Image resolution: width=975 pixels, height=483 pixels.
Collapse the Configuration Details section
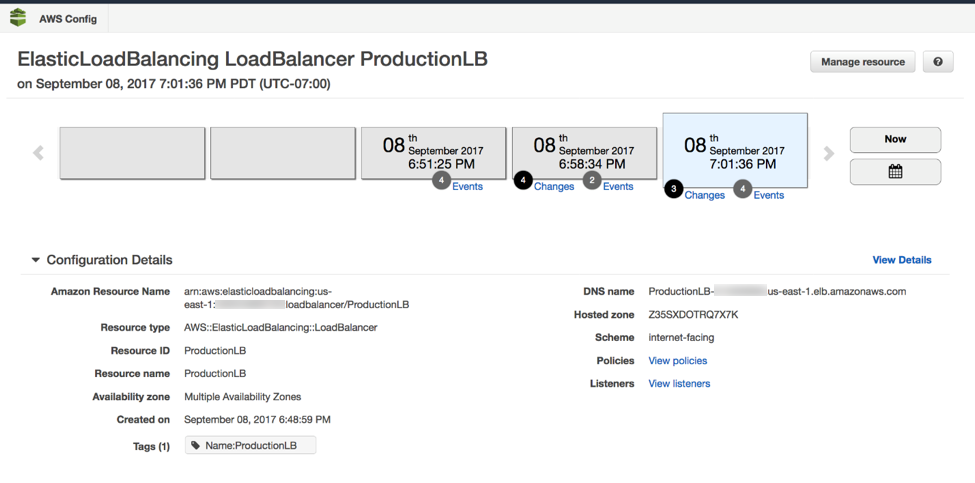(35, 260)
